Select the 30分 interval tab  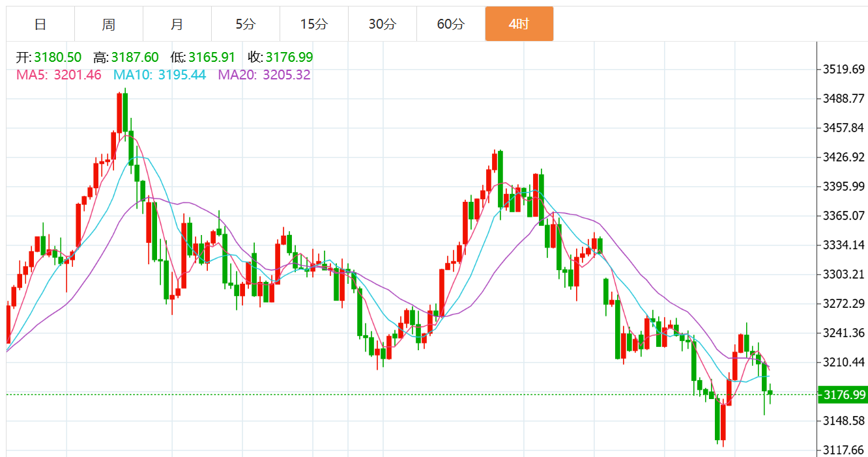(x=383, y=24)
